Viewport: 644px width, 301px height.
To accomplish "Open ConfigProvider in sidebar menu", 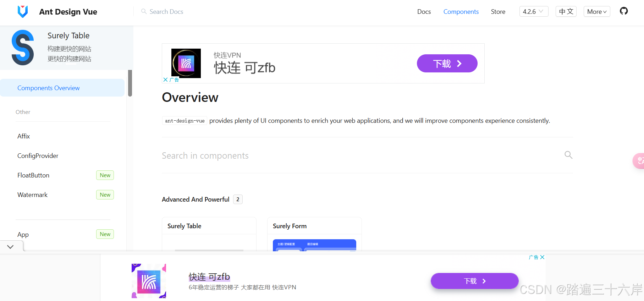I will [38, 156].
